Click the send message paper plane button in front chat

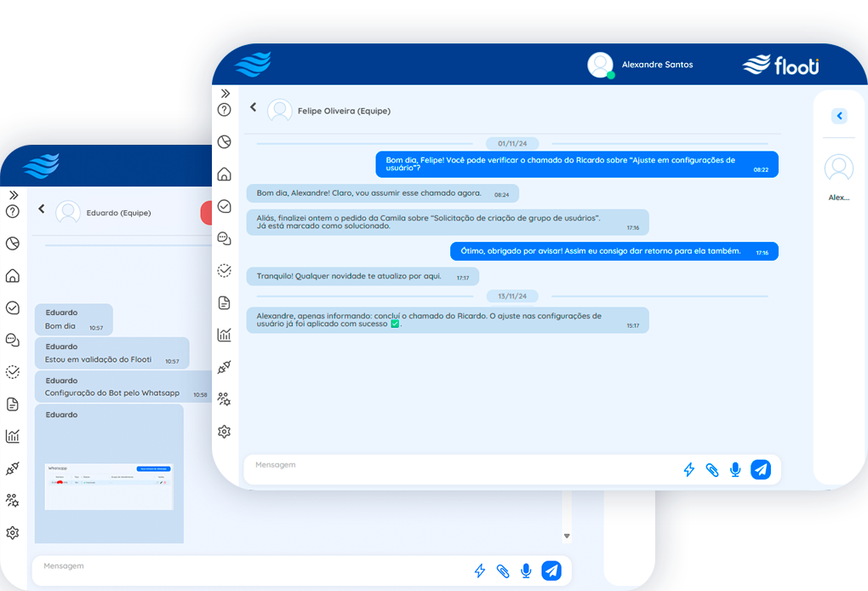pos(760,469)
